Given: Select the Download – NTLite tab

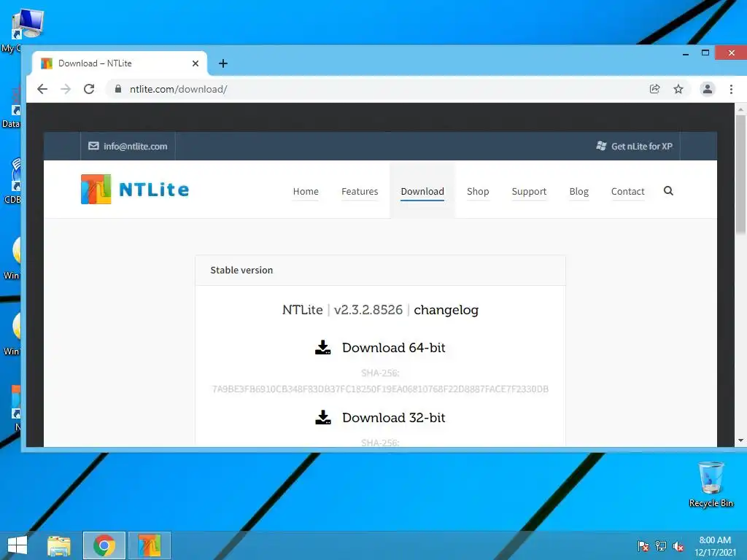Looking at the screenshot, I should point(120,63).
